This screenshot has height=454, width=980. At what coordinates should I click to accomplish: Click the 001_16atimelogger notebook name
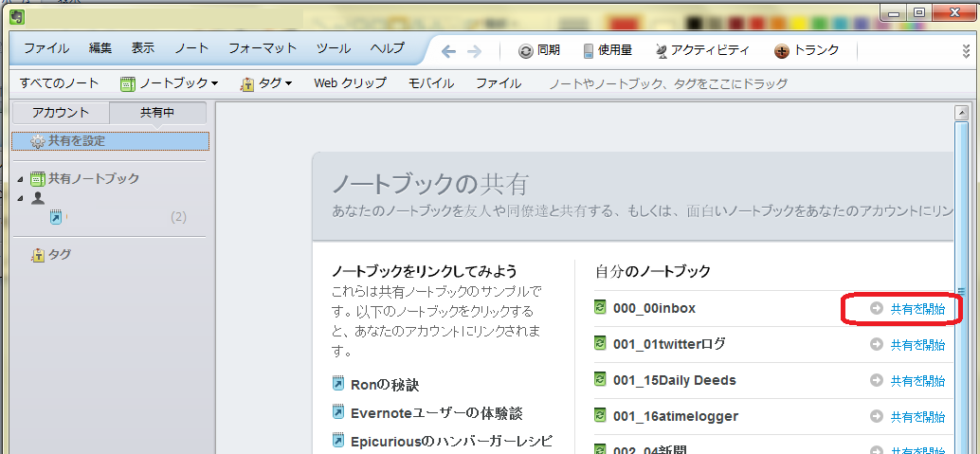click(x=676, y=416)
